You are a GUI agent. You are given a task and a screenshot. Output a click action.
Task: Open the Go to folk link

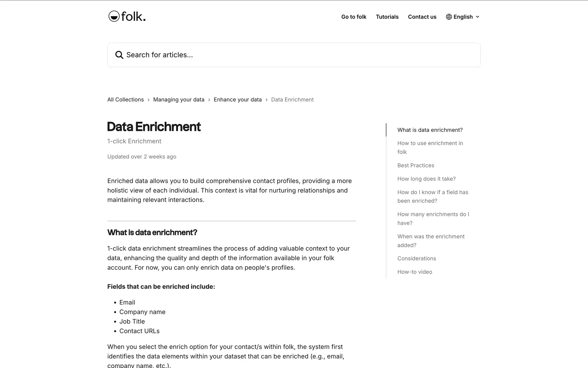(354, 17)
